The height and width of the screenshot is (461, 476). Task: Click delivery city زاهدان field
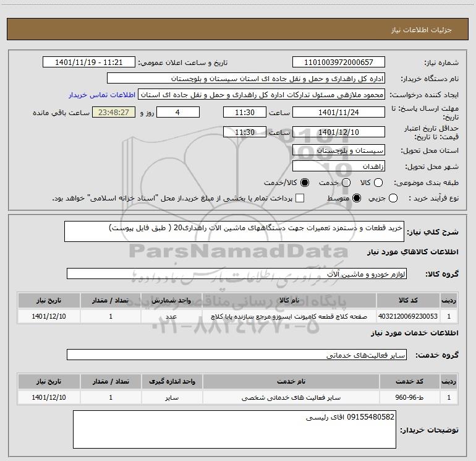tap(339, 166)
